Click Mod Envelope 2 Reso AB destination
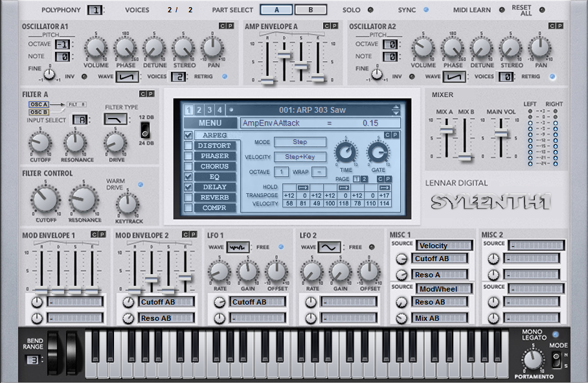This screenshot has height=383, width=588. tap(166, 318)
